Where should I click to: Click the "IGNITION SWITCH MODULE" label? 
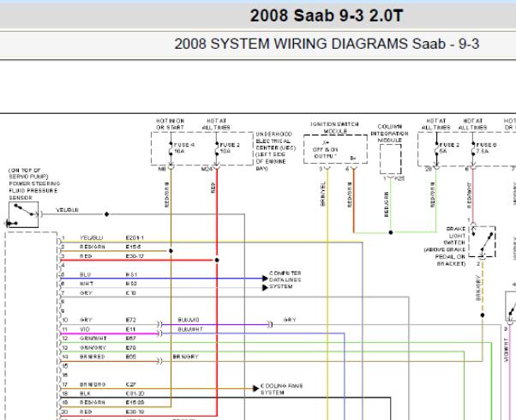click(x=334, y=128)
